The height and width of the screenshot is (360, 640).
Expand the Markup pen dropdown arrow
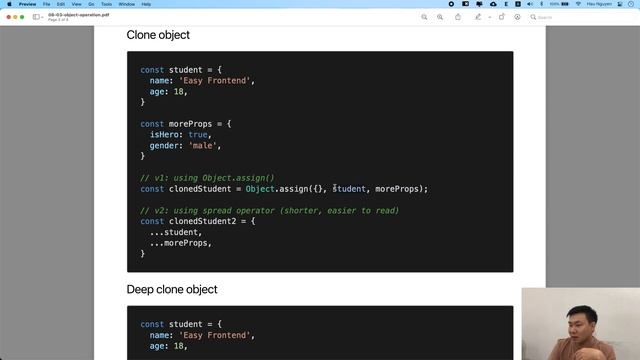tap(489, 18)
